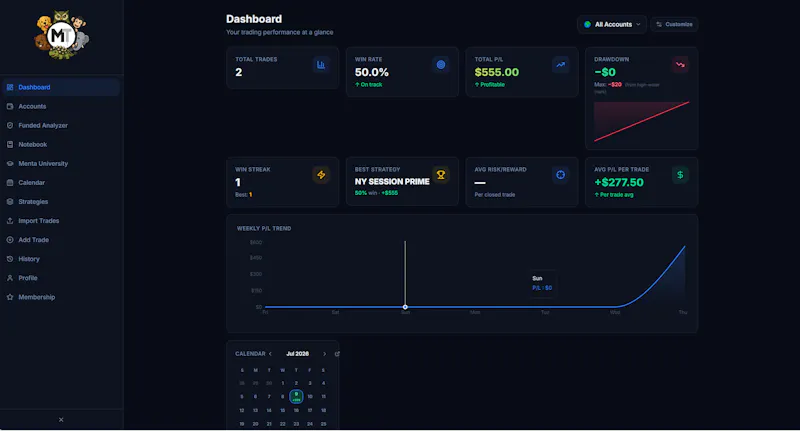Open Membership page
The image size is (800, 431).
pyautogui.click(x=61, y=297)
